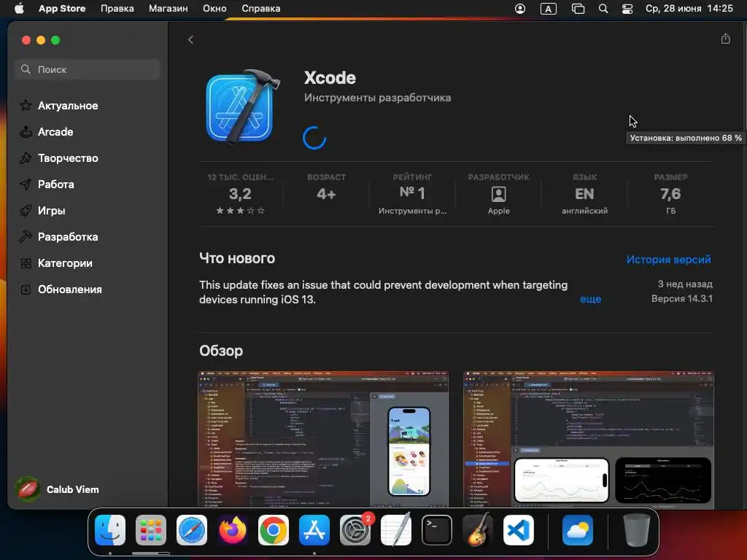
Task: Open the Calub Viem account profile
Action: pyautogui.click(x=58, y=489)
